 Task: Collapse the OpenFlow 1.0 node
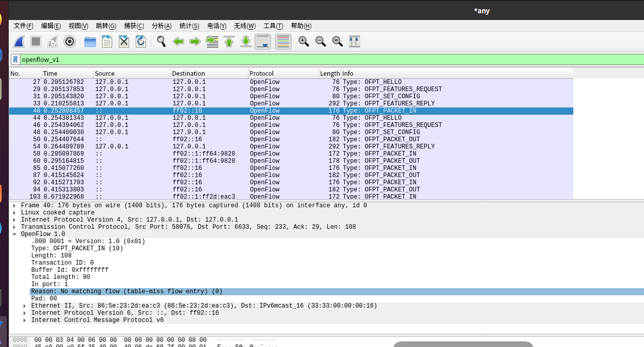tap(14, 234)
